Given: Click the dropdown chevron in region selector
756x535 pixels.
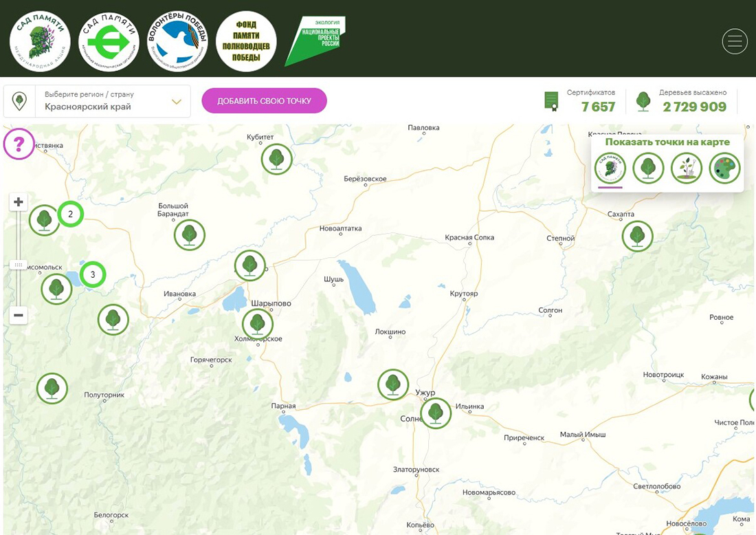Looking at the screenshot, I should pyautogui.click(x=177, y=102).
